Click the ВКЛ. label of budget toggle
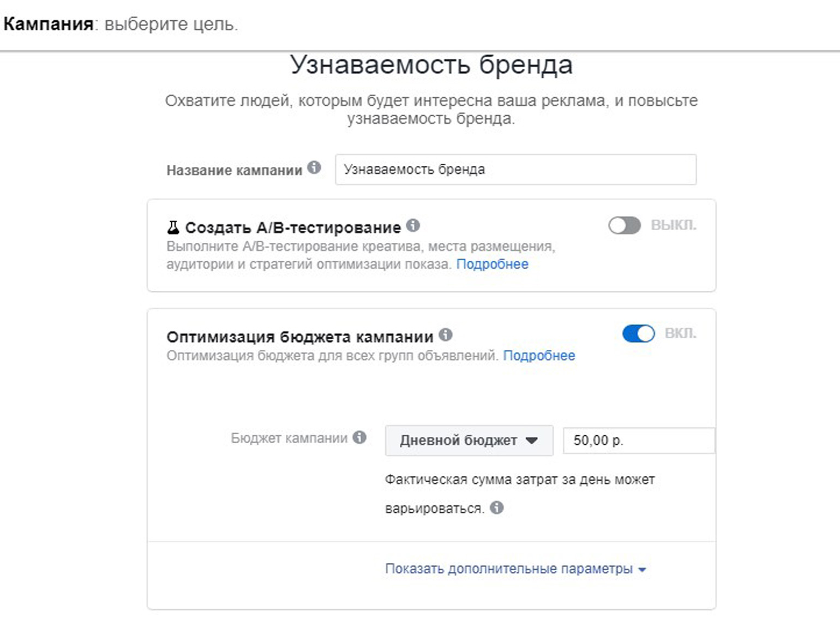 click(x=680, y=333)
